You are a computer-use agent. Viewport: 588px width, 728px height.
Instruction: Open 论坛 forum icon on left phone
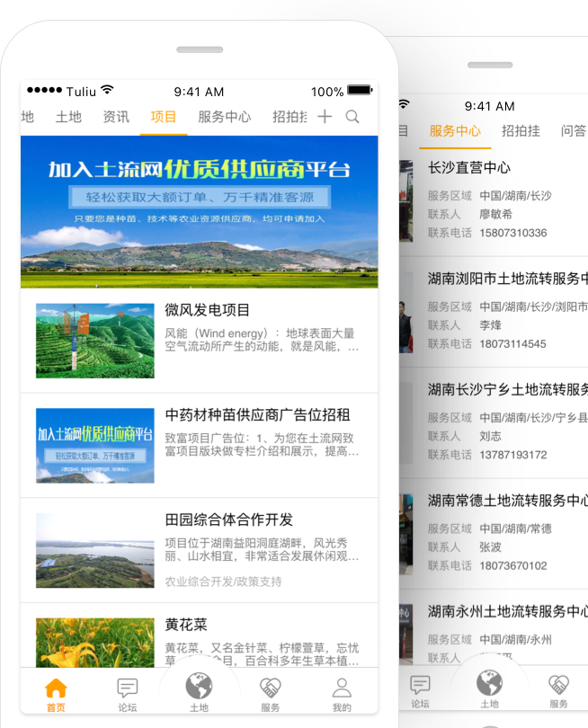point(128,688)
